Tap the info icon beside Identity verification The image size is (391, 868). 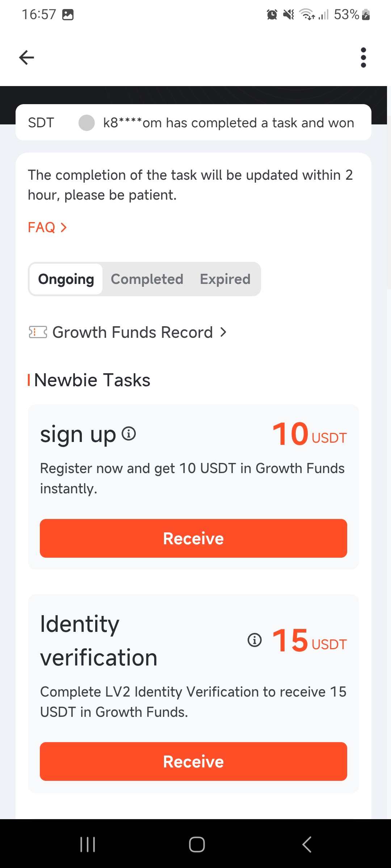coord(255,640)
